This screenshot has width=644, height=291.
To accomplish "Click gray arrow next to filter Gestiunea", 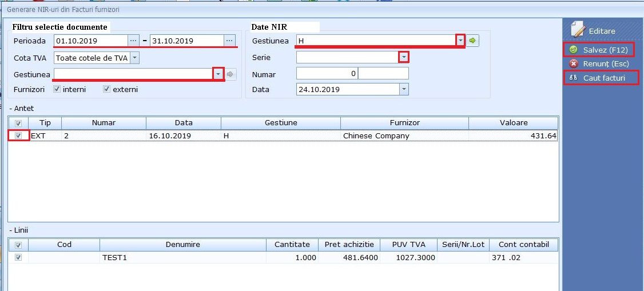I will [x=230, y=74].
